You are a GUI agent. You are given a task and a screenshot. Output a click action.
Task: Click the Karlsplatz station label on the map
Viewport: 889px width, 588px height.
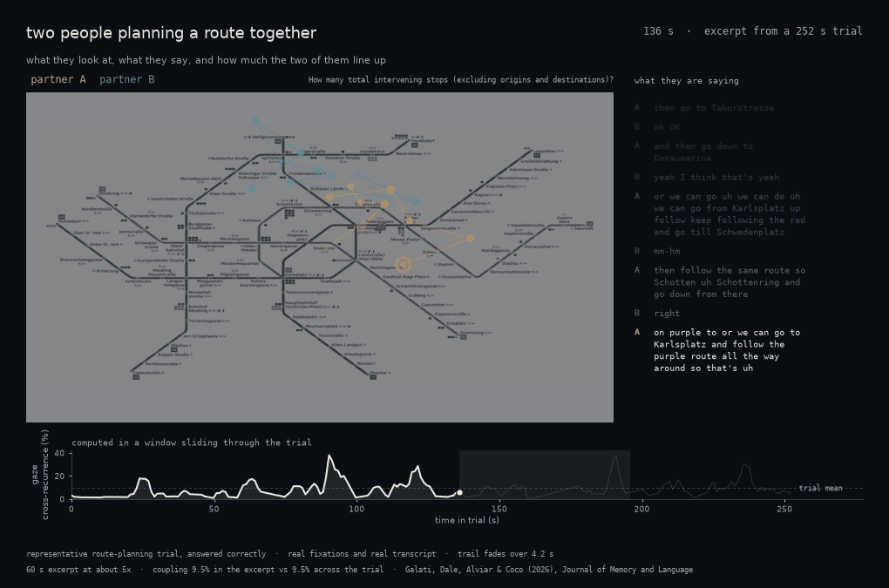295,274
